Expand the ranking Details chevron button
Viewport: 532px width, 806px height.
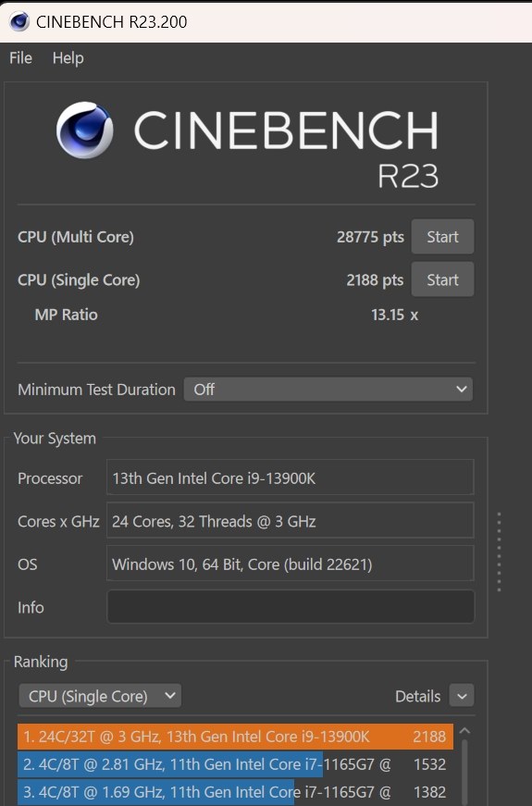pos(461,696)
